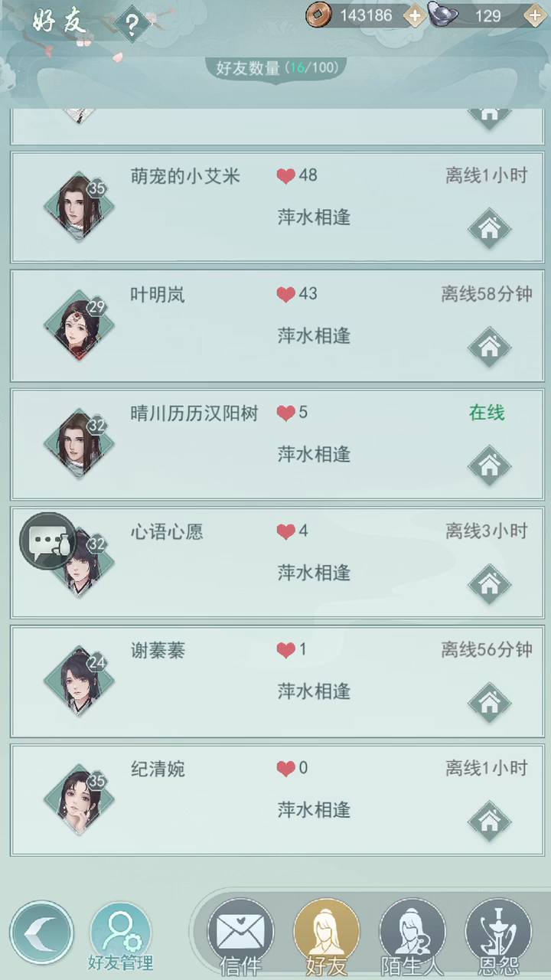This screenshot has width=551, height=980.
Task: Add more silver ingots with plus button
Action: [535, 15]
